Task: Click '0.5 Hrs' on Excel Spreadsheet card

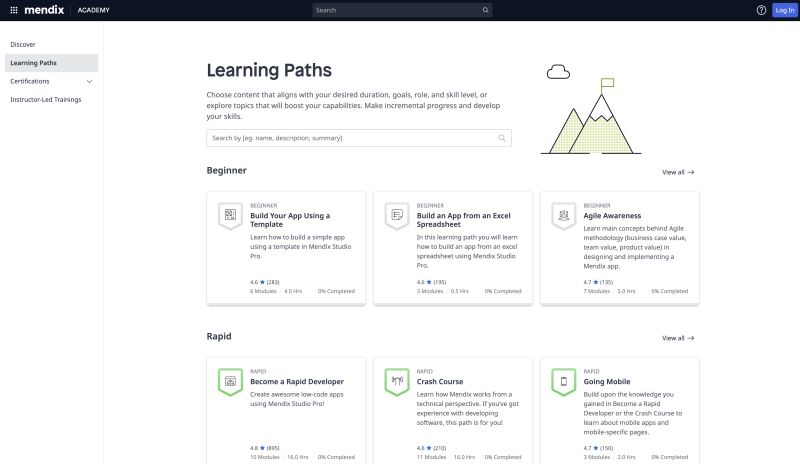Action: click(460, 291)
